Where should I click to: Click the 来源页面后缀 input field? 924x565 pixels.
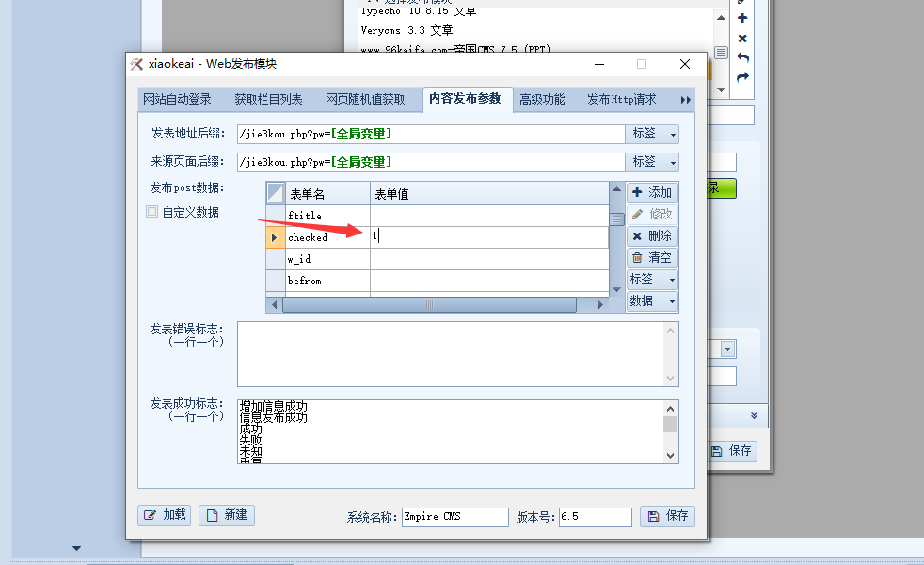click(x=431, y=162)
